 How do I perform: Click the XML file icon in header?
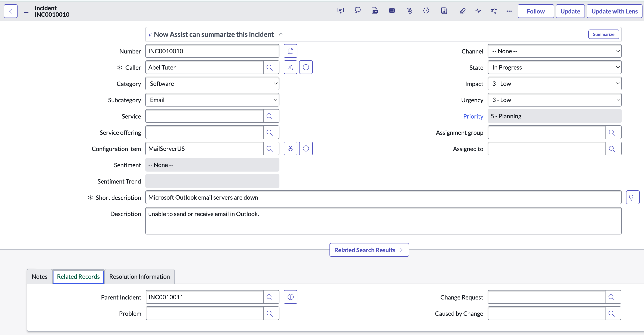(375, 11)
